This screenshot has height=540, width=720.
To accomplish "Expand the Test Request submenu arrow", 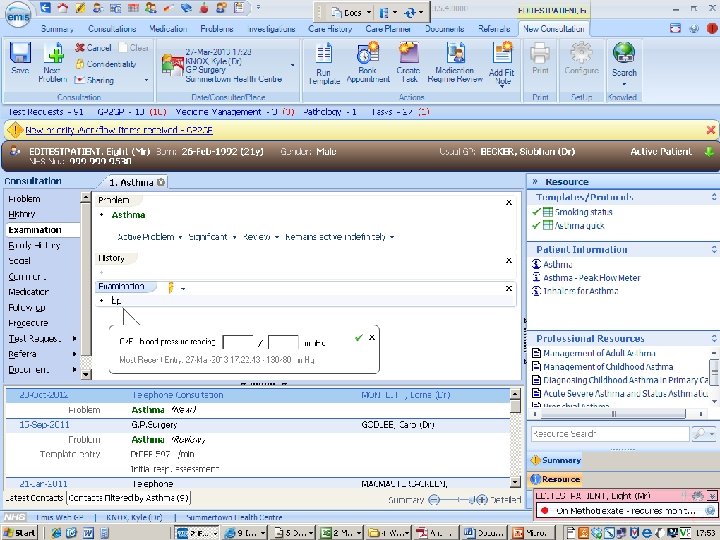I will pos(74,338).
